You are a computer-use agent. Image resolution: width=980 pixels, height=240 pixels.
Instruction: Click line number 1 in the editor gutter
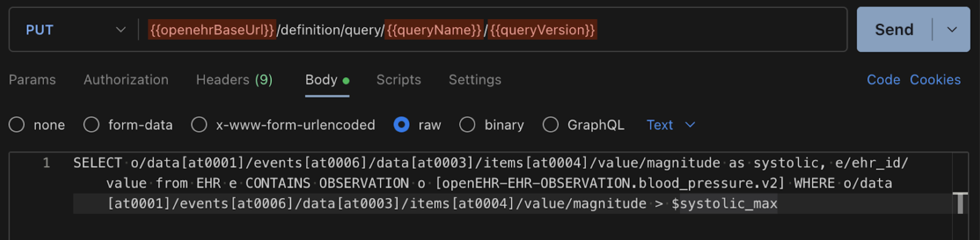click(x=46, y=163)
